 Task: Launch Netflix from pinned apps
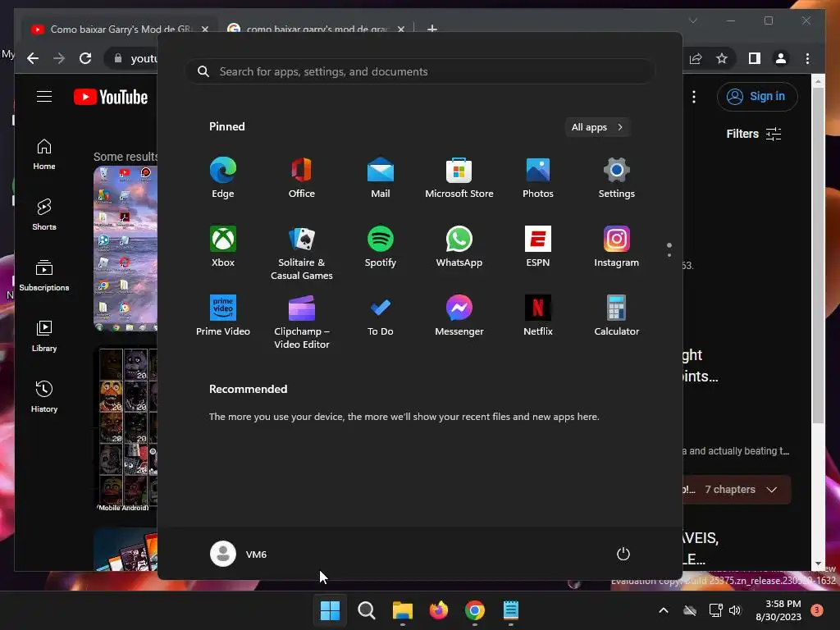coord(538,316)
